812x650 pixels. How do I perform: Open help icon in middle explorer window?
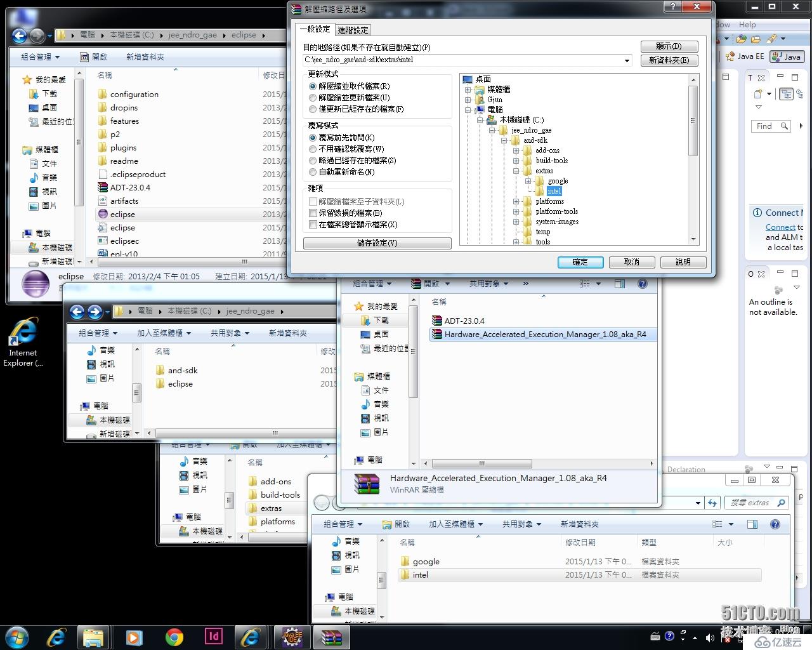643,284
